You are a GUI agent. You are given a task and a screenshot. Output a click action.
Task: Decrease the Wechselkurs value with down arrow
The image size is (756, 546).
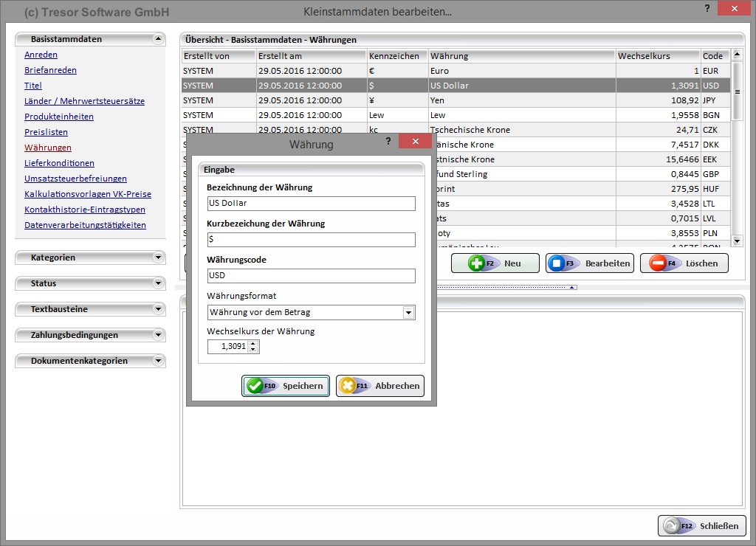[253, 350]
